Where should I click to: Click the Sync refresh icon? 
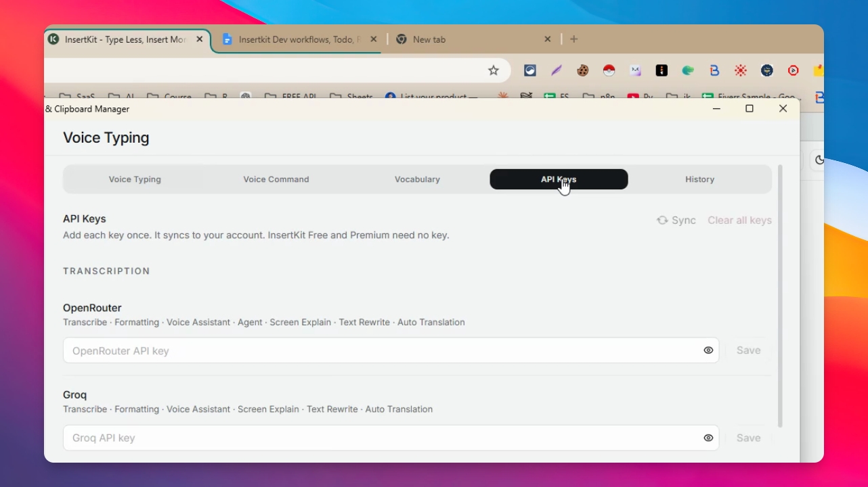point(662,220)
